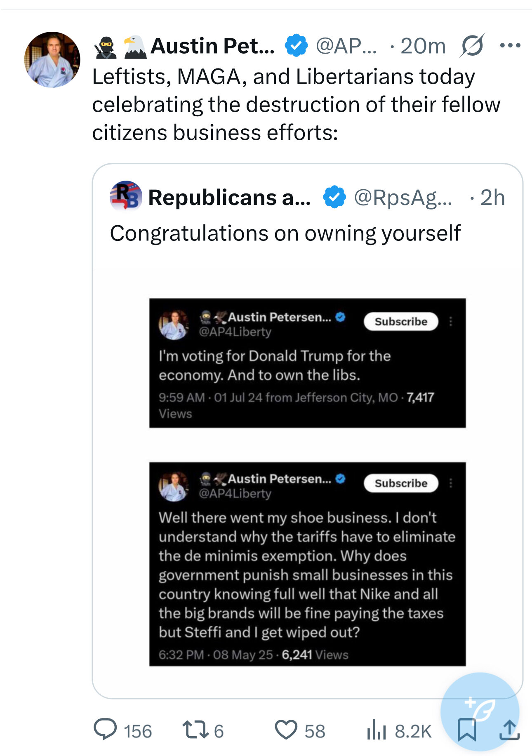Image resolution: width=532 pixels, height=756 pixels.
Task: Click the Grok slashed-circle icon
Action: click(472, 45)
